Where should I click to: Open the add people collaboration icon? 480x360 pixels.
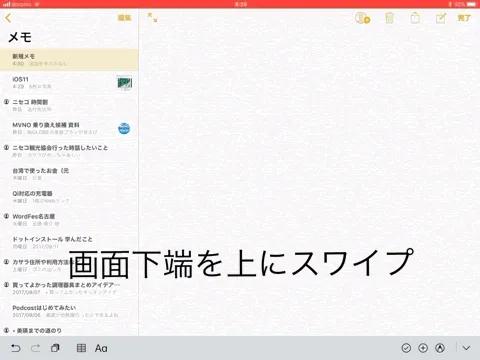(x=362, y=18)
